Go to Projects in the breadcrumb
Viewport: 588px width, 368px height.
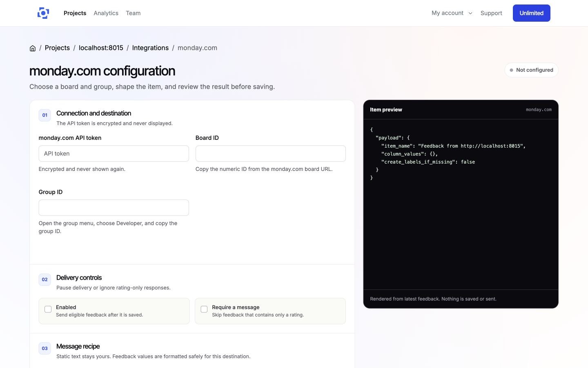pyautogui.click(x=57, y=48)
